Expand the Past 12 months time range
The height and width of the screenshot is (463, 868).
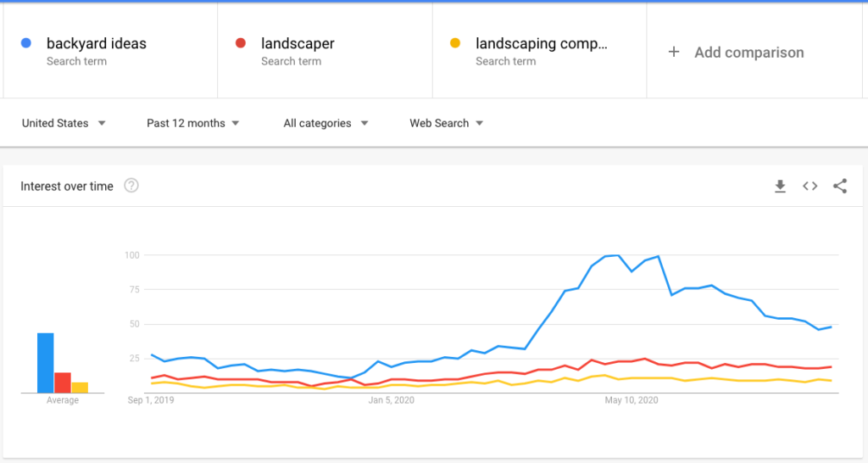(192, 123)
